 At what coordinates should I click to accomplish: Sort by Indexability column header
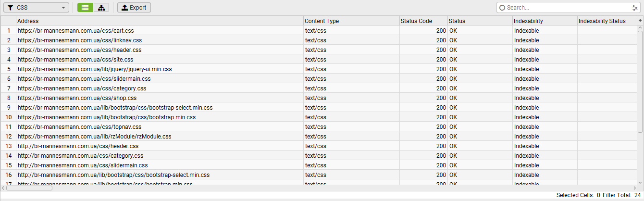tap(545, 21)
